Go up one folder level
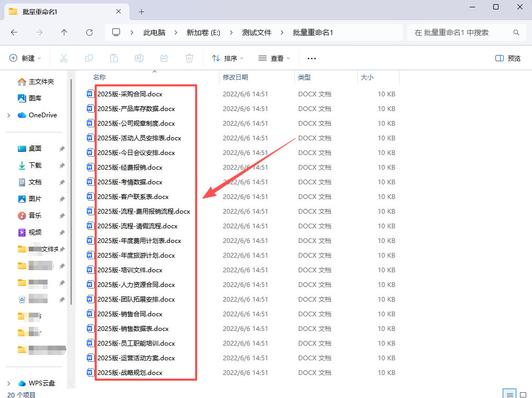The height and width of the screenshot is (398, 532). pos(64,32)
